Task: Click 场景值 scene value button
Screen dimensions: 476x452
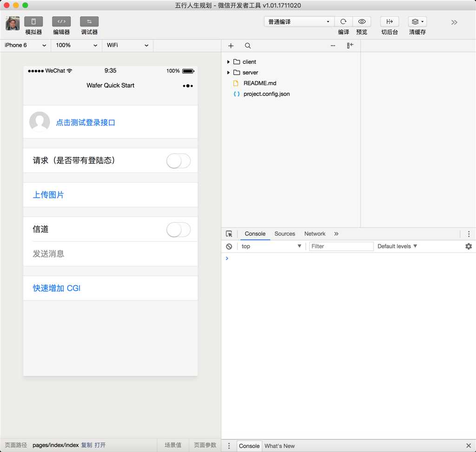Action: click(173, 445)
